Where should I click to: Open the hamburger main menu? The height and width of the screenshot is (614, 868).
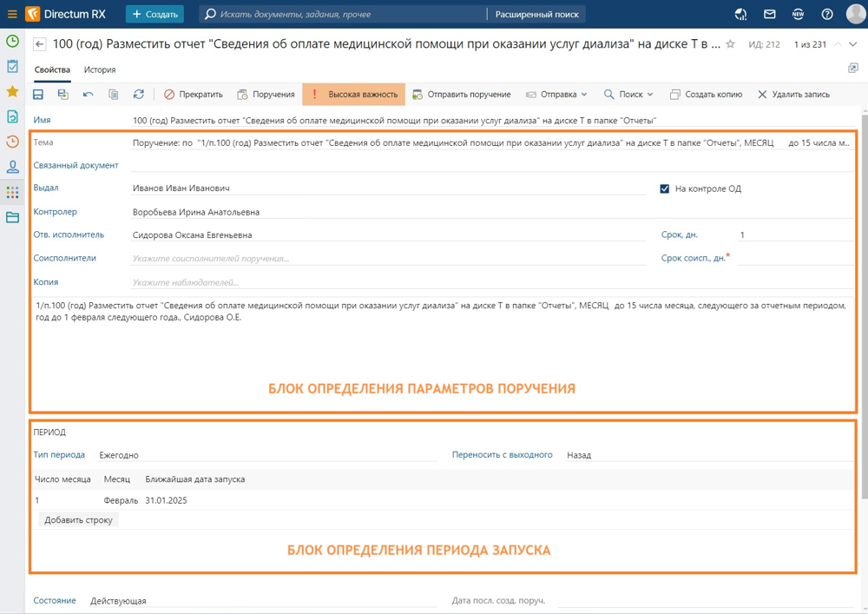(12, 14)
